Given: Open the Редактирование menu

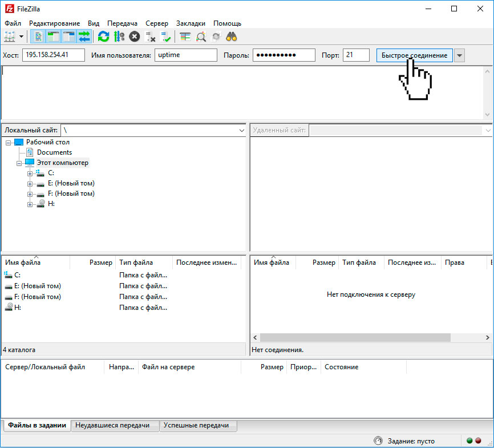Looking at the screenshot, I should pyautogui.click(x=55, y=23).
